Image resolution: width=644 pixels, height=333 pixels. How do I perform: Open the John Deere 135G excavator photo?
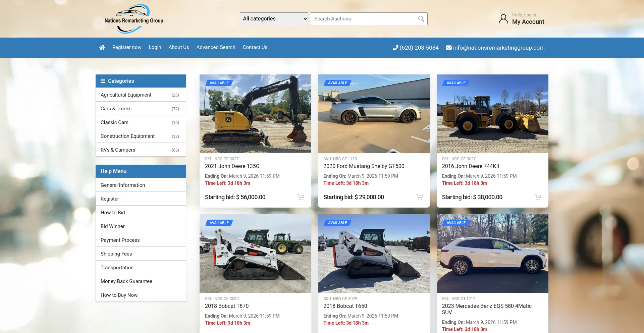click(x=255, y=114)
